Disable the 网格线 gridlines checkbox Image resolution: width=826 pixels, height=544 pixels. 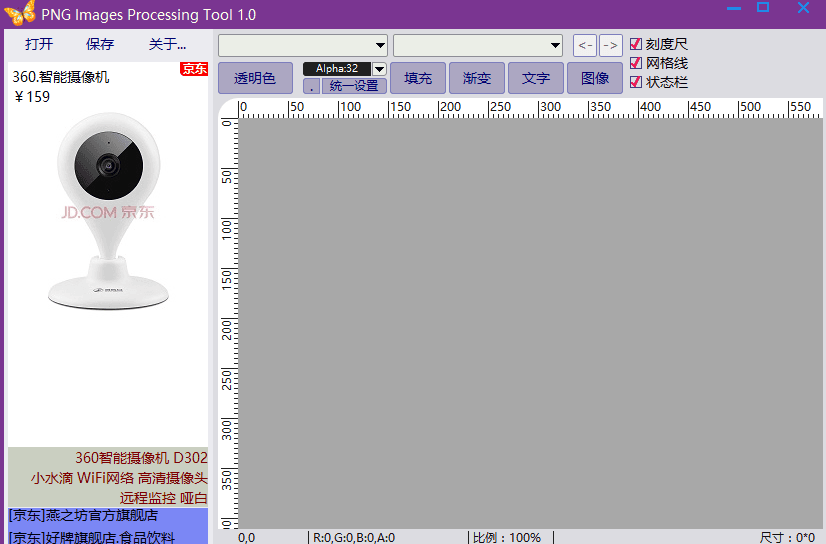[636, 63]
